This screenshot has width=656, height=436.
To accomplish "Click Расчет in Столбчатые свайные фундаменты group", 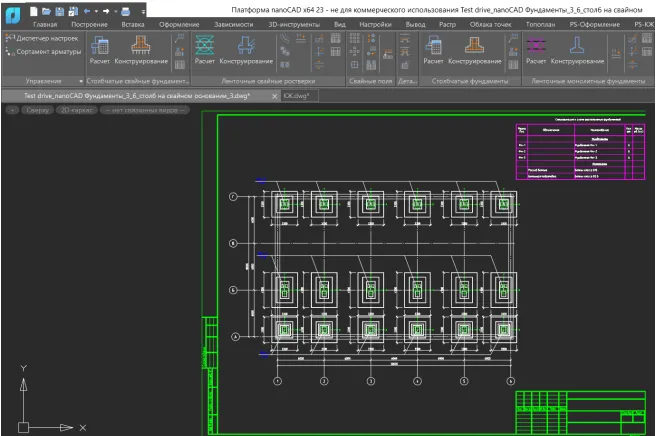I will click(x=99, y=49).
